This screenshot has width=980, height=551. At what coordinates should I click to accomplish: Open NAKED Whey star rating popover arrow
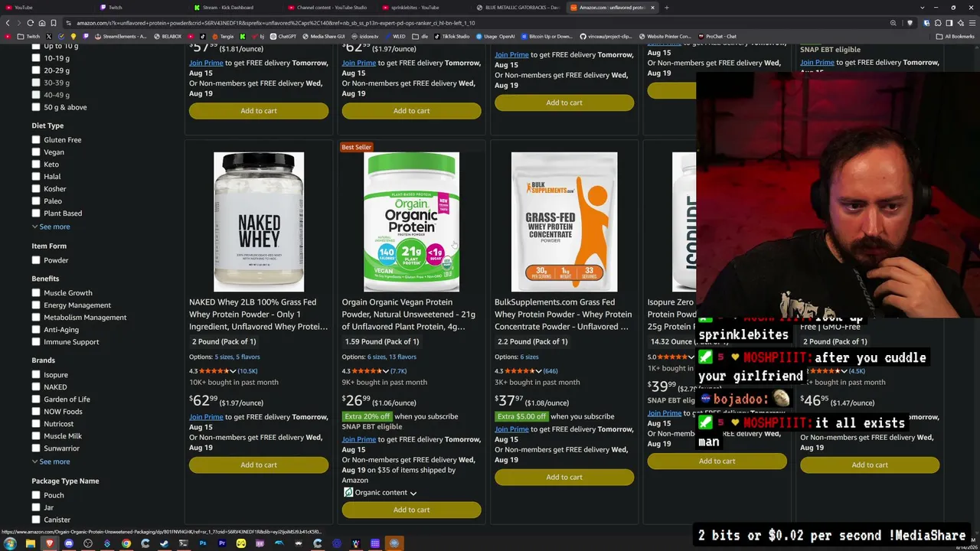233,371
